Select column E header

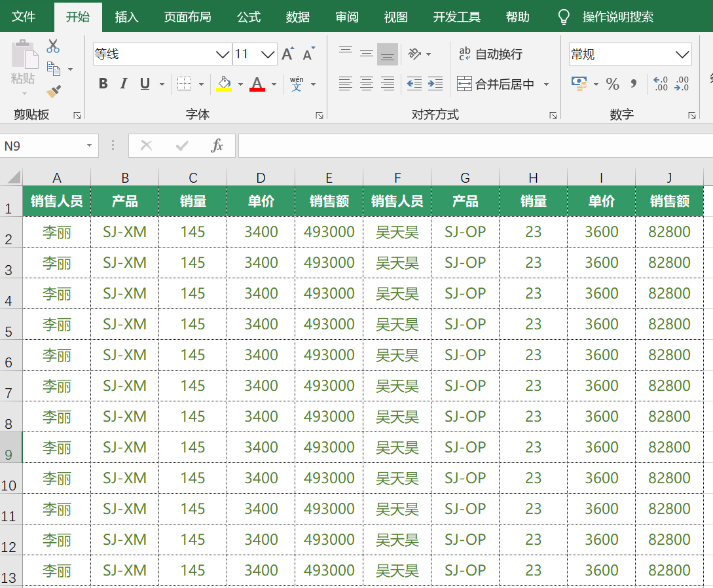point(329,177)
